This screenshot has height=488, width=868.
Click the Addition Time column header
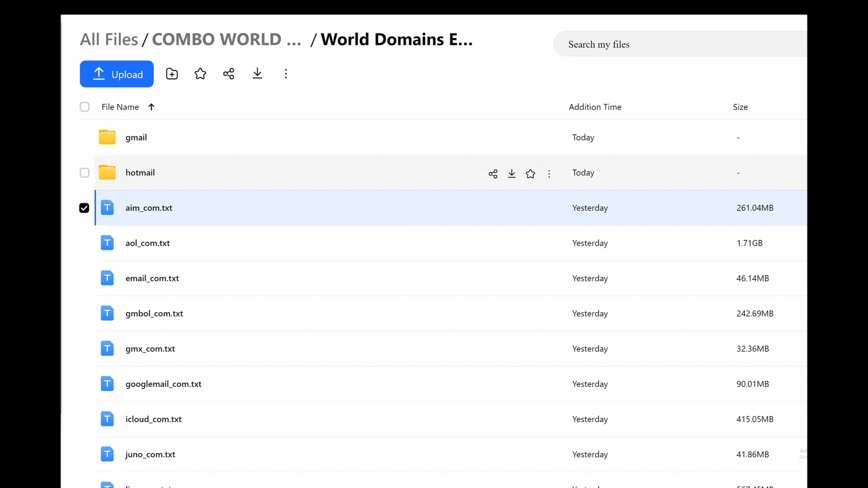[x=595, y=107]
